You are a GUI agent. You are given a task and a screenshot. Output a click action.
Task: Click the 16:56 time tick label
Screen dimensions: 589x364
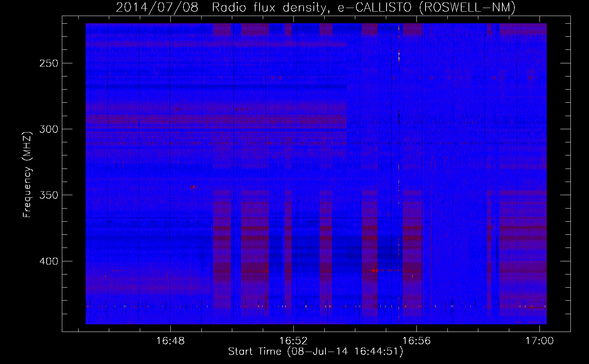tap(416, 341)
